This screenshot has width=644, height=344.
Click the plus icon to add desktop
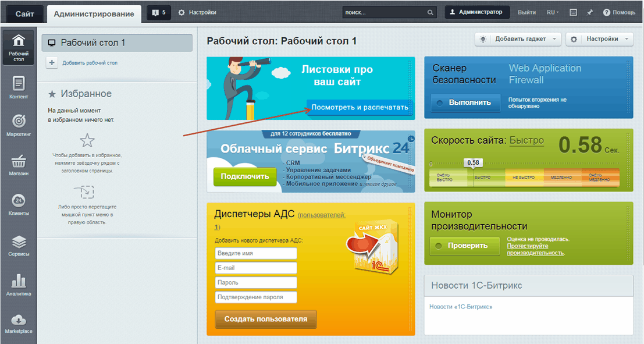(52, 63)
